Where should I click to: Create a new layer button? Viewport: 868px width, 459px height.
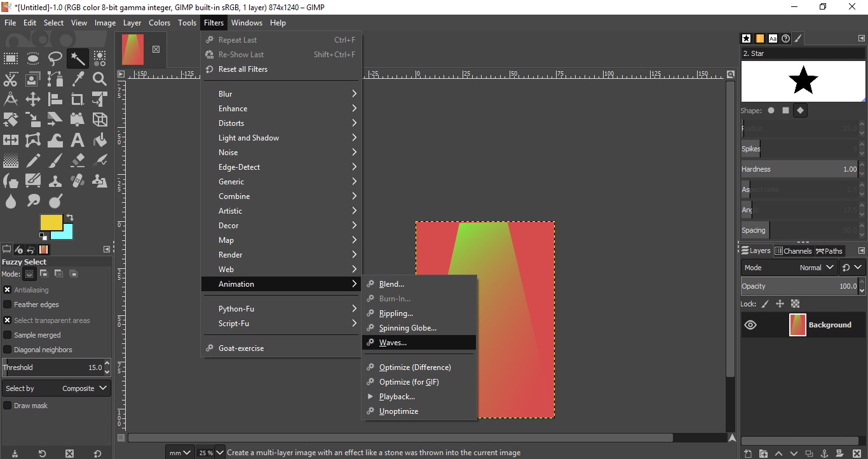(748, 453)
